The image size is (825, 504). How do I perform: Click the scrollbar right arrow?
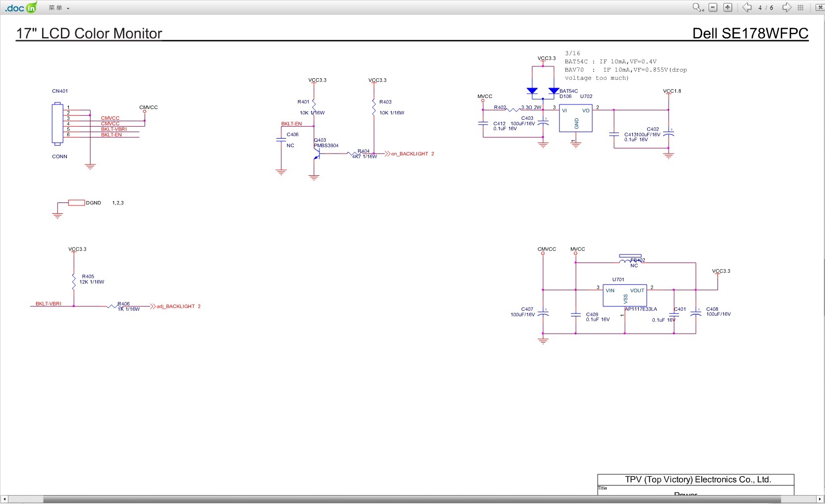pos(821,499)
